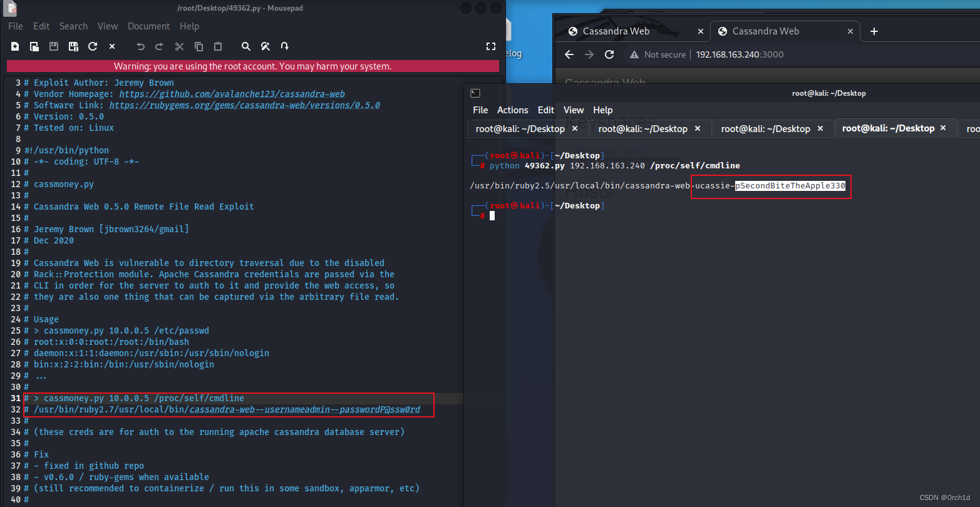Open the View menu in Mousepad
This screenshot has width=980, height=507.
click(x=108, y=26)
